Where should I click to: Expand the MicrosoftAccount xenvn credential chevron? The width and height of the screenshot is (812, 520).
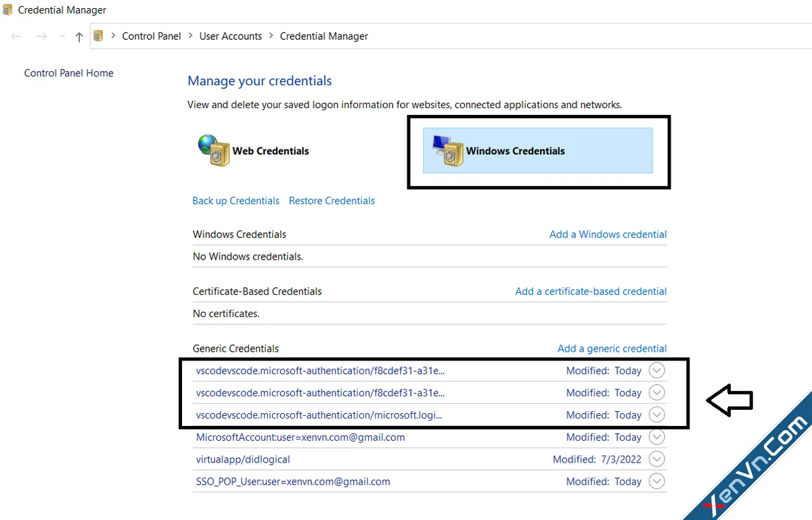coord(656,438)
